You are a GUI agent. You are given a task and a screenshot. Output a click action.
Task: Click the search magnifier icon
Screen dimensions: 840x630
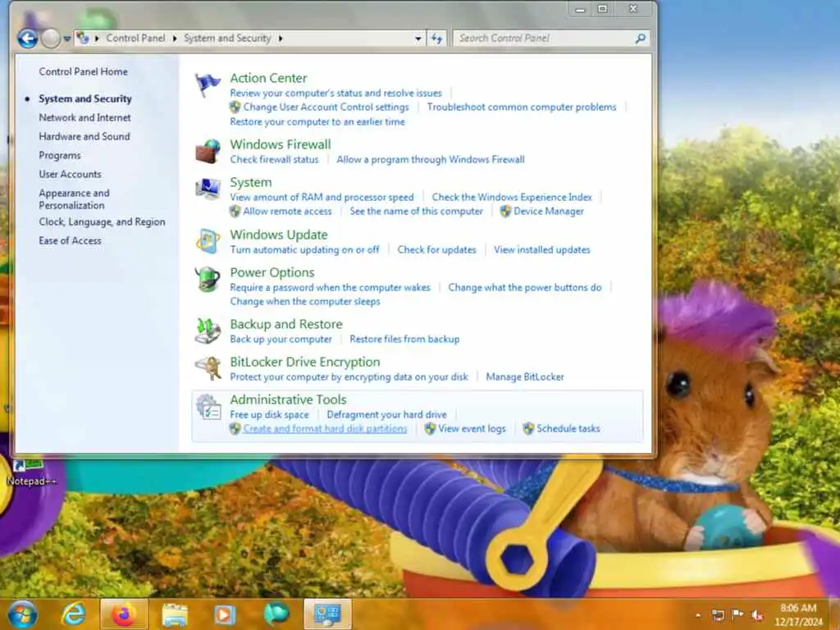pos(640,39)
